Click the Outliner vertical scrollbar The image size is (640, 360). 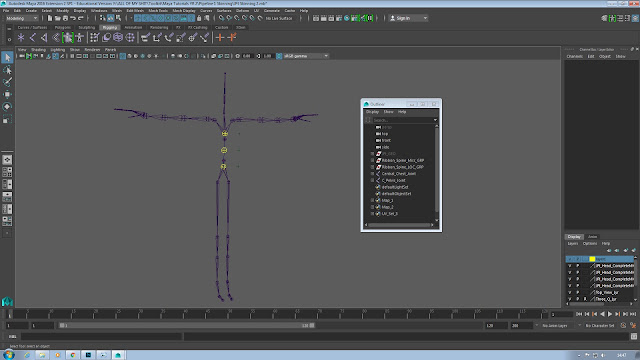pyautogui.click(x=437, y=171)
